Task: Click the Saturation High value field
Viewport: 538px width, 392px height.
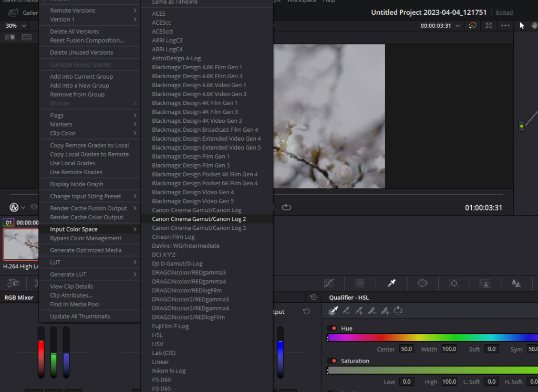Action: [x=449, y=382]
